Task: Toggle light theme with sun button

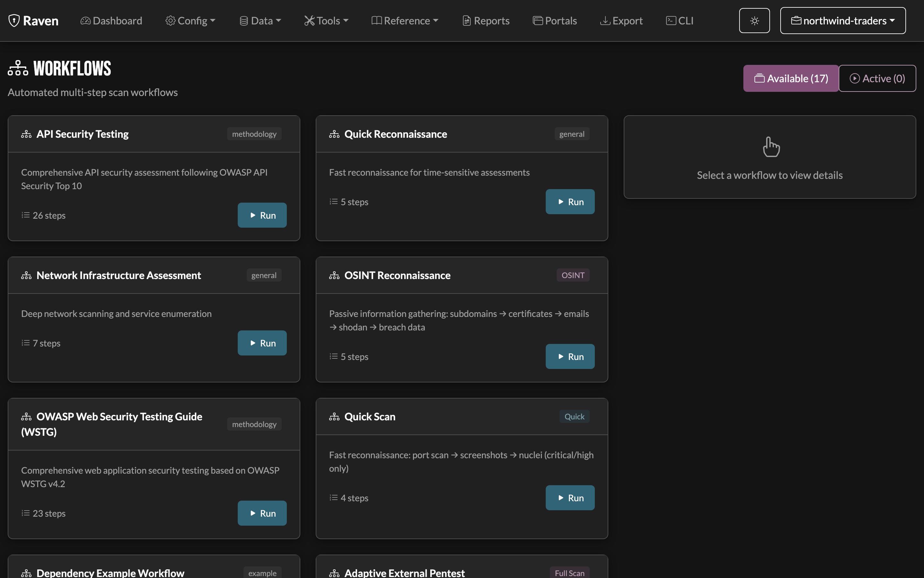Action: tap(755, 21)
